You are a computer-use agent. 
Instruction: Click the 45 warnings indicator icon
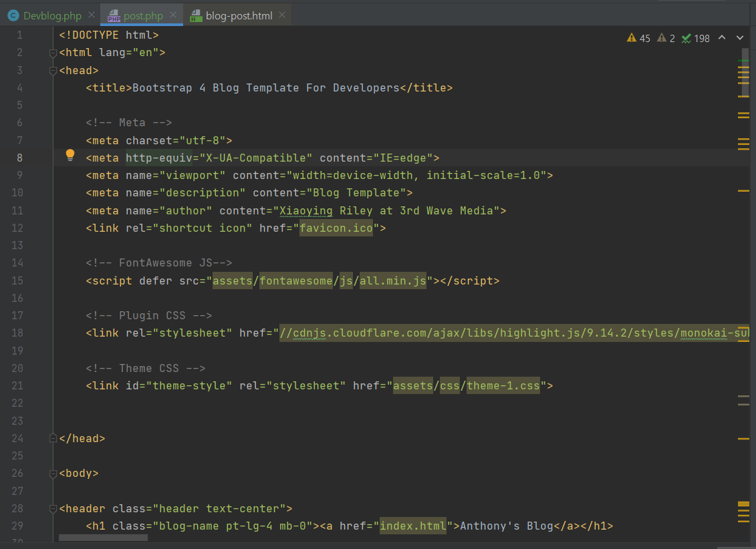(x=632, y=37)
